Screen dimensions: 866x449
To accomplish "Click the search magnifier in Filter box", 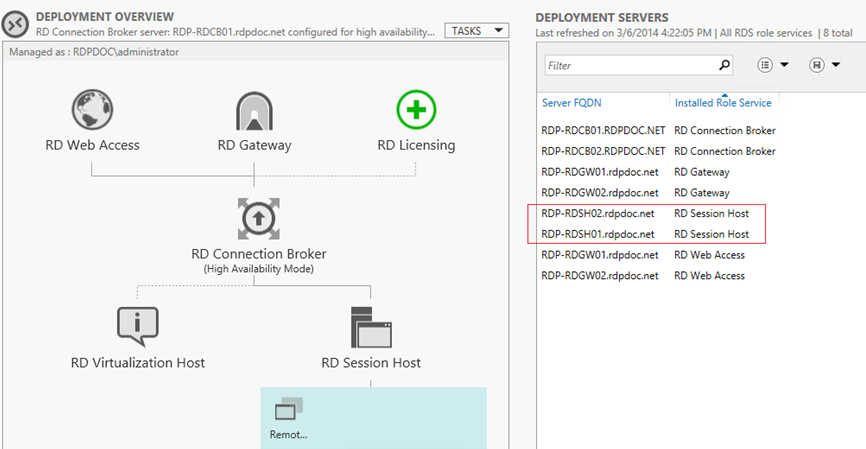I will pyautogui.click(x=724, y=65).
